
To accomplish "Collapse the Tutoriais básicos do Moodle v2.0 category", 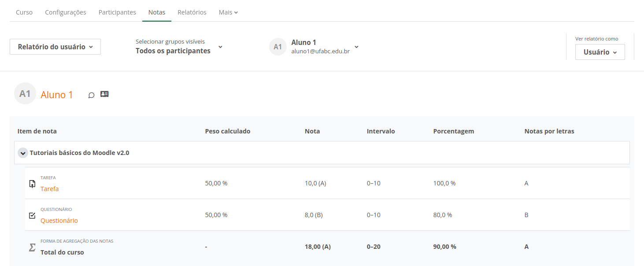I will [22, 152].
